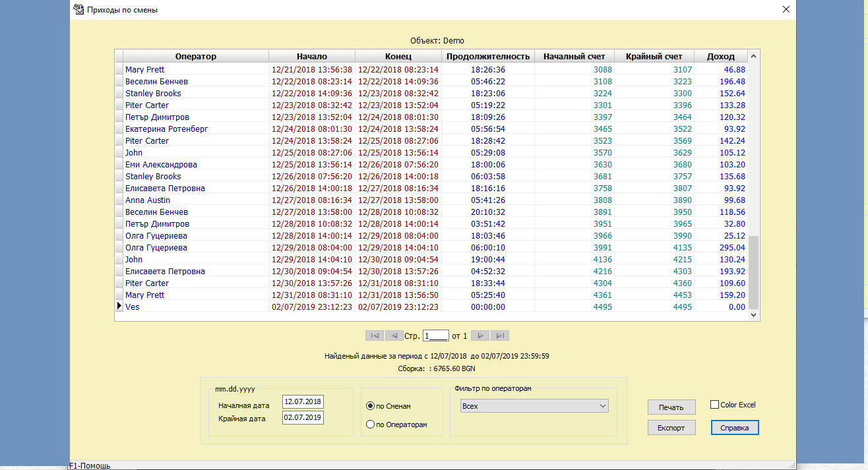
Task: Click the table scrollbar up arrow
Action: pos(754,57)
